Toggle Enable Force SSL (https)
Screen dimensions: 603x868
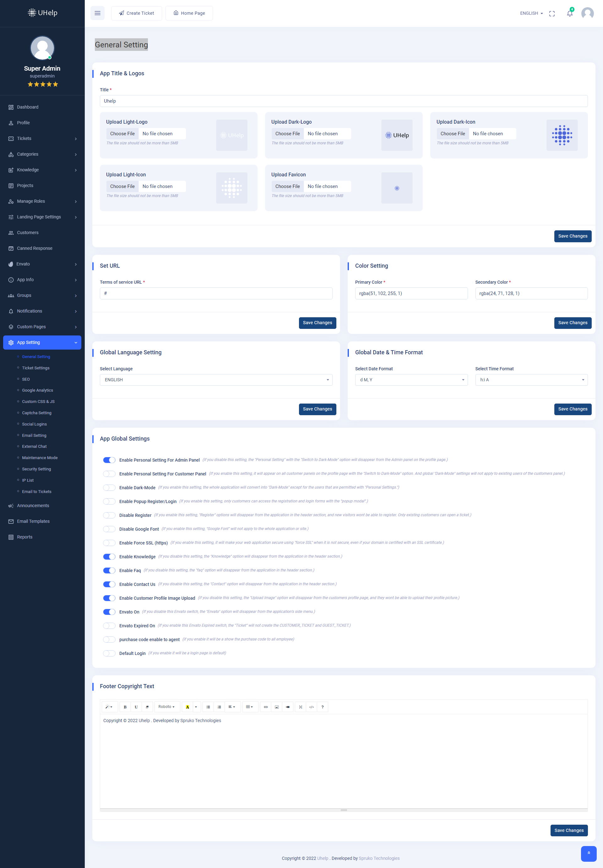click(109, 543)
